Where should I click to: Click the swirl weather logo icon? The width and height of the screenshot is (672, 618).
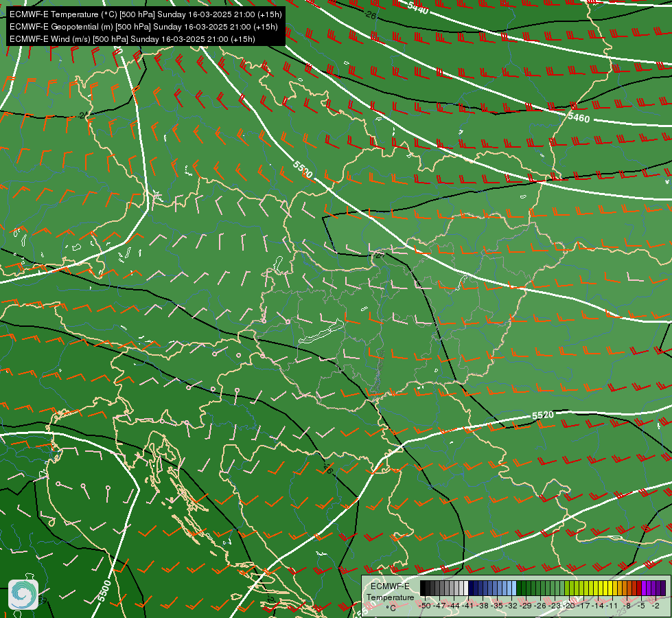point(23,595)
